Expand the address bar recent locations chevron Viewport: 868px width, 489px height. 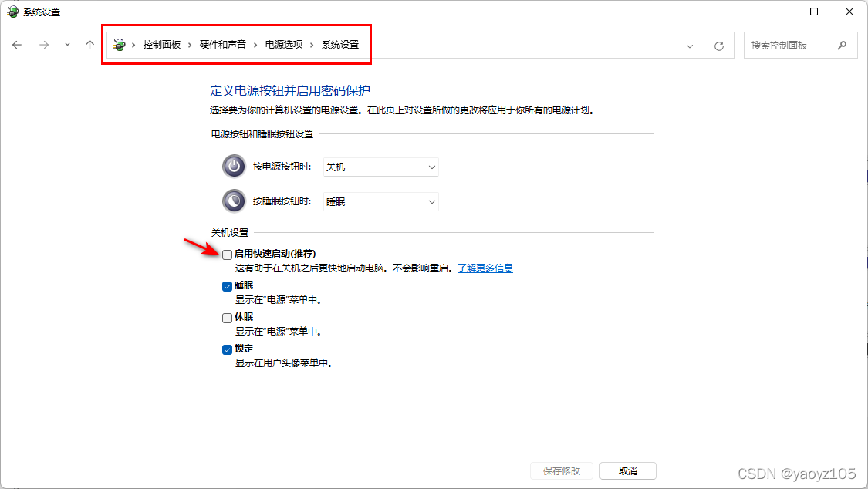tap(689, 45)
